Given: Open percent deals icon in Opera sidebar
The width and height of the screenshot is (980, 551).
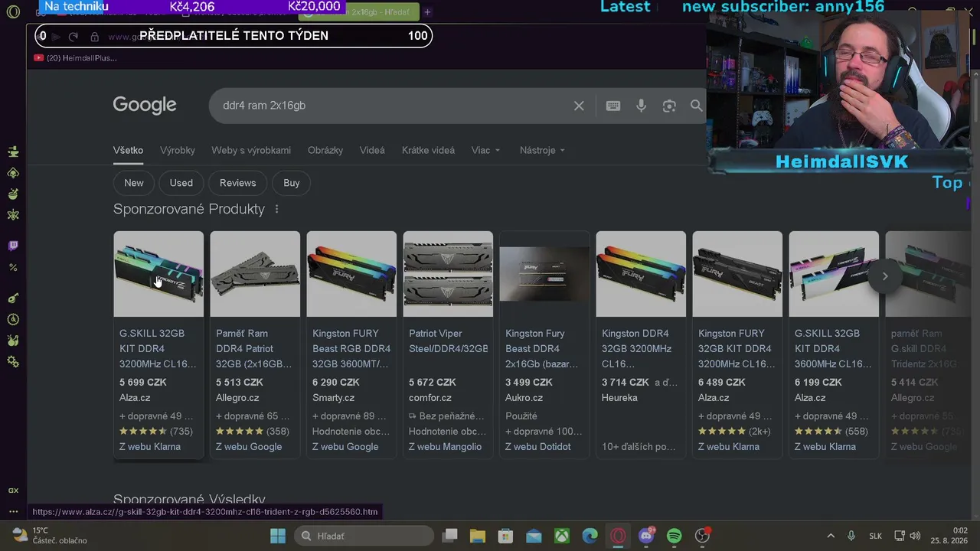Looking at the screenshot, I should pos(13,267).
